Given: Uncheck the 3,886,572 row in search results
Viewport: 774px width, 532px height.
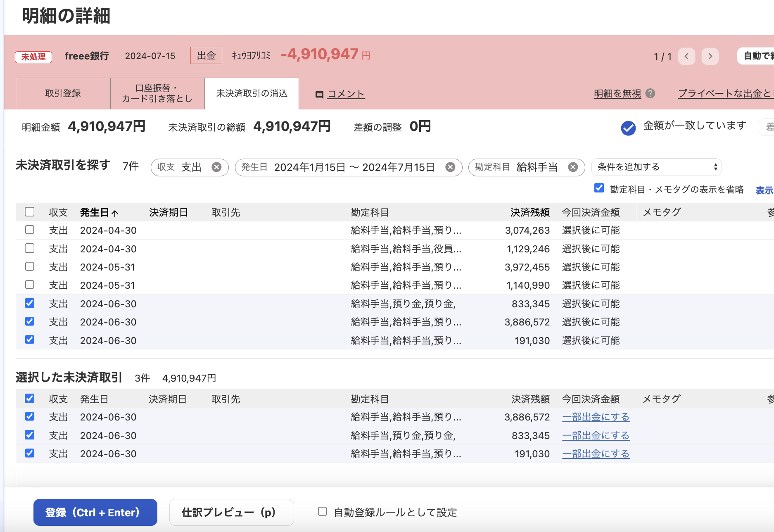Looking at the screenshot, I should (x=29, y=321).
